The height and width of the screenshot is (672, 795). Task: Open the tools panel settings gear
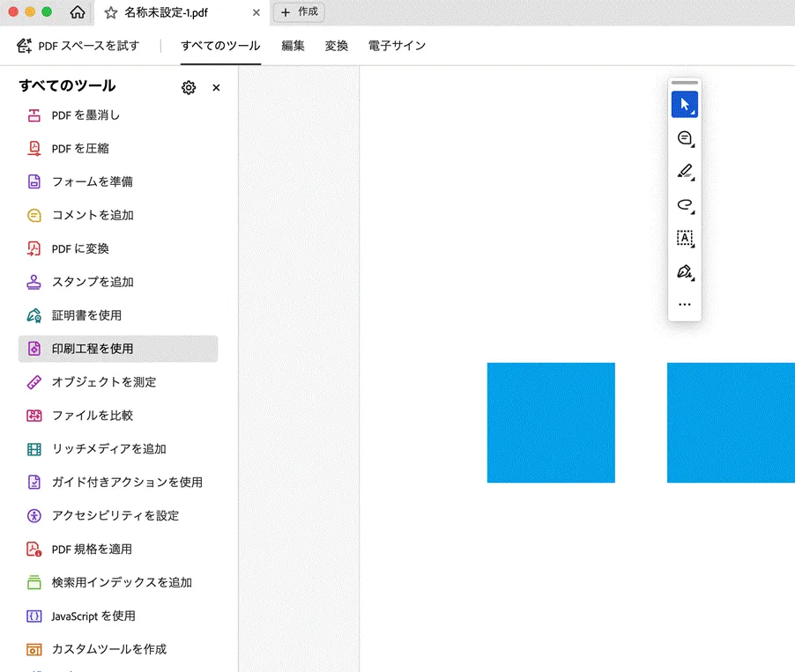pos(188,87)
